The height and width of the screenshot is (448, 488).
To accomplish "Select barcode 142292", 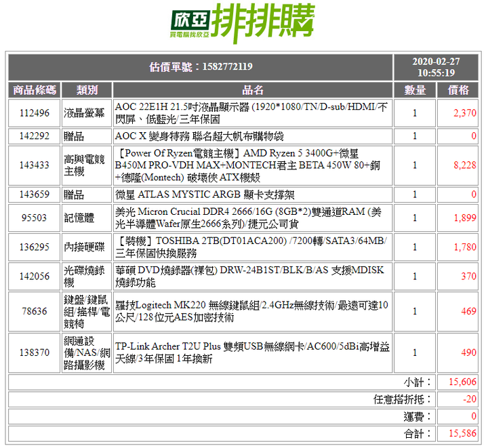I will (35, 136).
